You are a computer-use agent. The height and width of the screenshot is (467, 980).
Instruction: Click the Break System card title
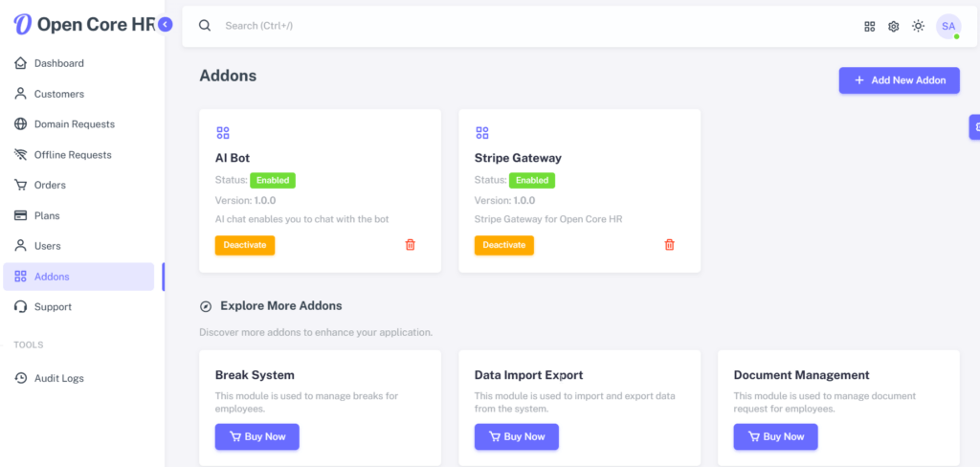(x=255, y=375)
